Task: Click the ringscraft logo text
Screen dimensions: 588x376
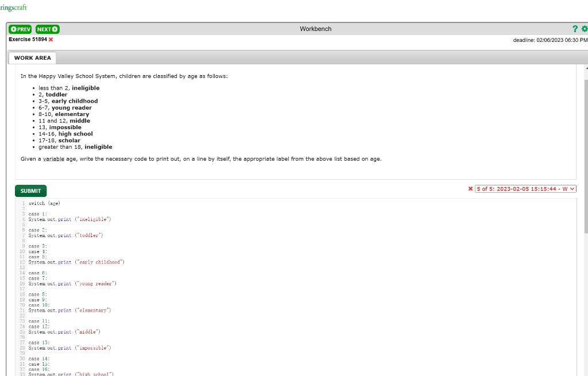Action: [14, 7]
